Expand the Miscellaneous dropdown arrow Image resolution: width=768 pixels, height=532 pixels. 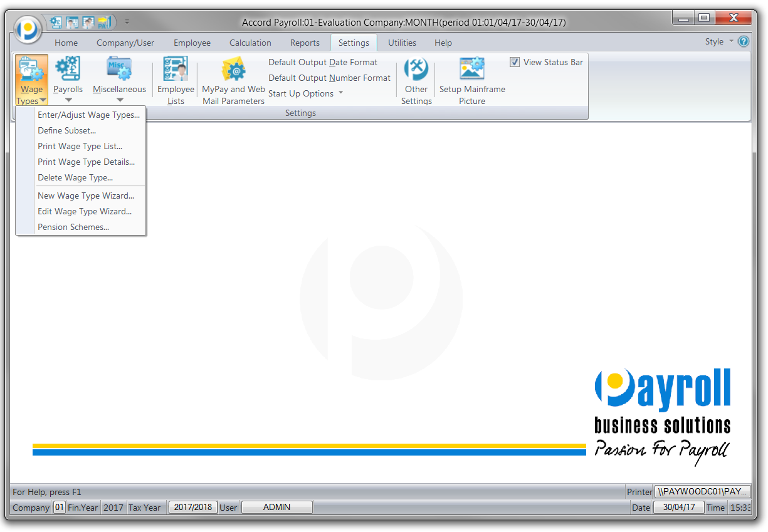pyautogui.click(x=120, y=100)
